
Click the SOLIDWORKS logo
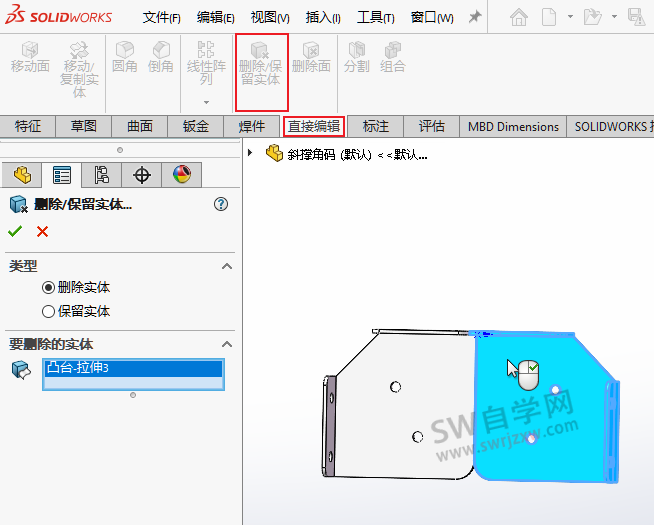click(x=58, y=15)
